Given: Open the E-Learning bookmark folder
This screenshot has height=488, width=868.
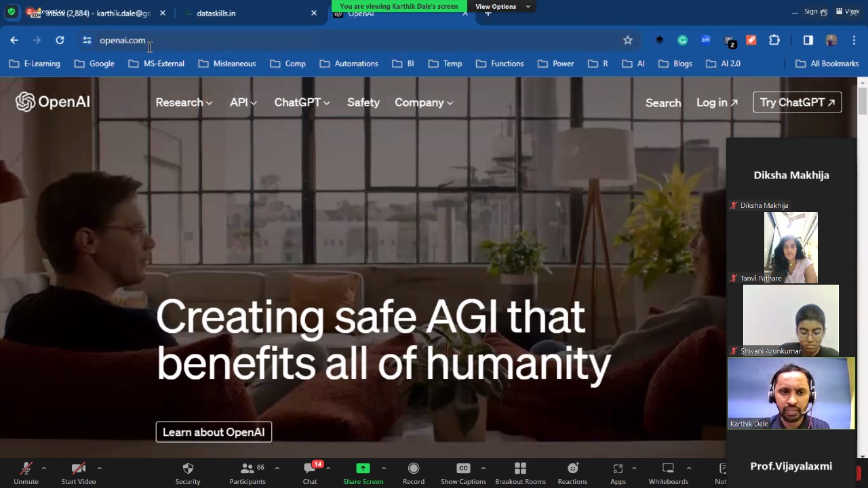Looking at the screenshot, I should [x=35, y=64].
